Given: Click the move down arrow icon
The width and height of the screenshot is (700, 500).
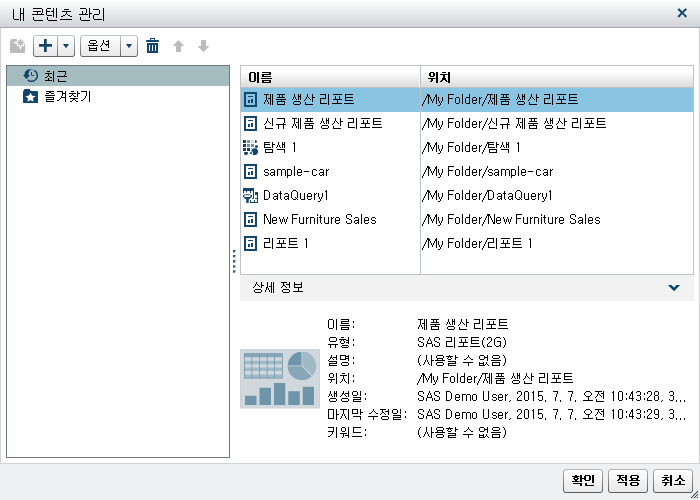Looking at the screenshot, I should [x=203, y=46].
